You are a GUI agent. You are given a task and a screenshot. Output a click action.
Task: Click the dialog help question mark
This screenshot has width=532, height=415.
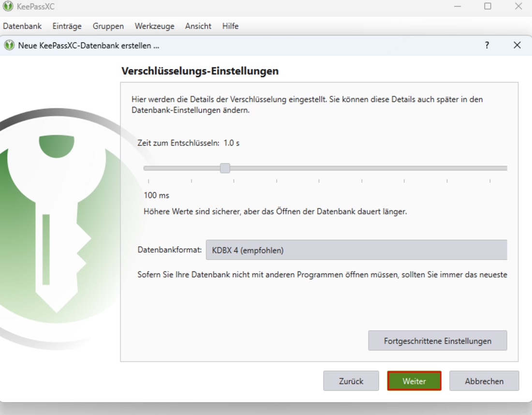pyautogui.click(x=487, y=45)
